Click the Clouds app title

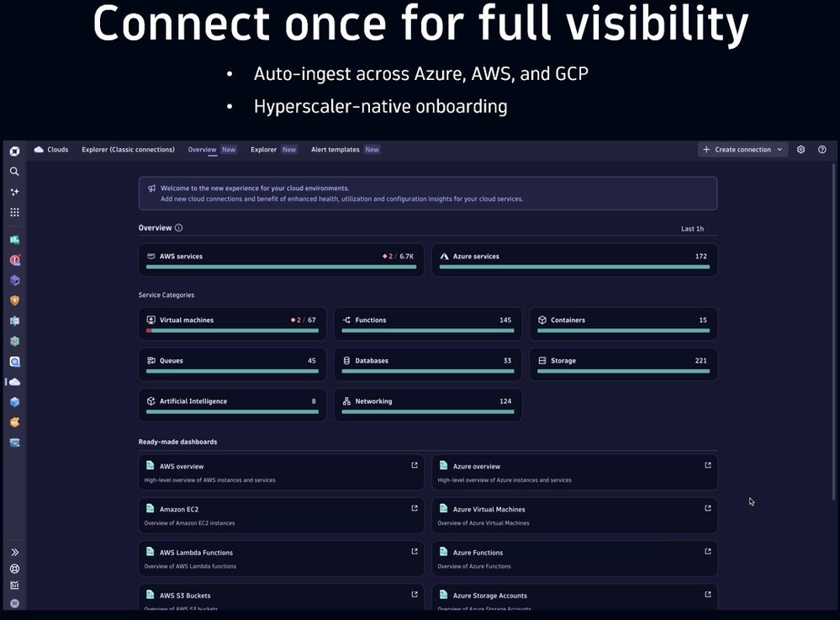[x=52, y=150]
